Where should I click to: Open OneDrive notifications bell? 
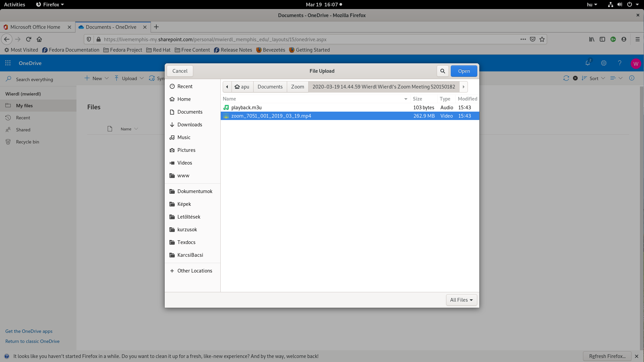[x=588, y=63]
